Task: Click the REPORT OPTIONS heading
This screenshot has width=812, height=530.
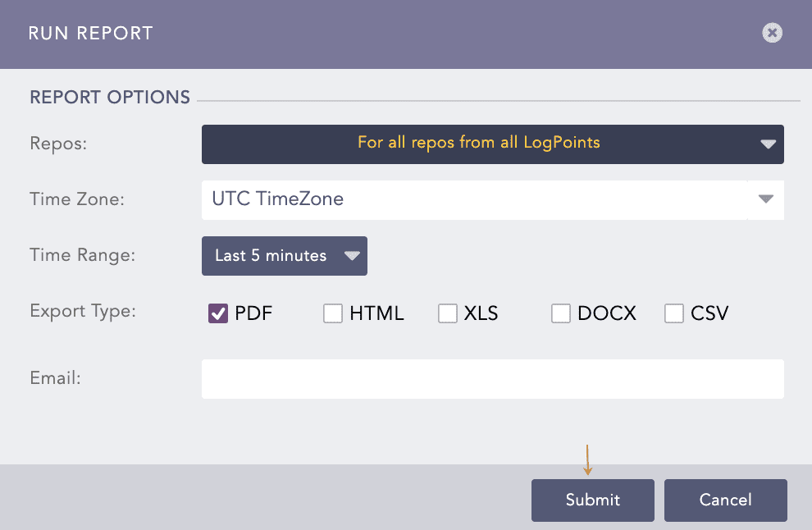Action: (109, 97)
